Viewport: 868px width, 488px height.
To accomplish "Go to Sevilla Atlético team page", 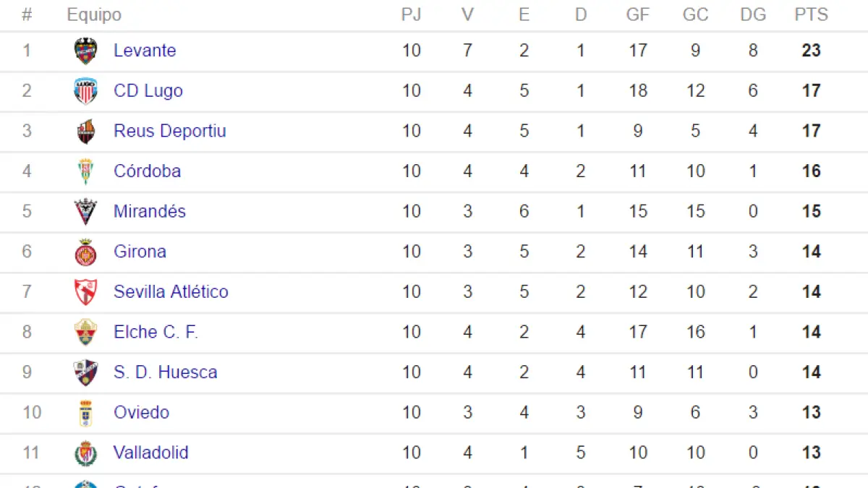I will pos(171,292).
